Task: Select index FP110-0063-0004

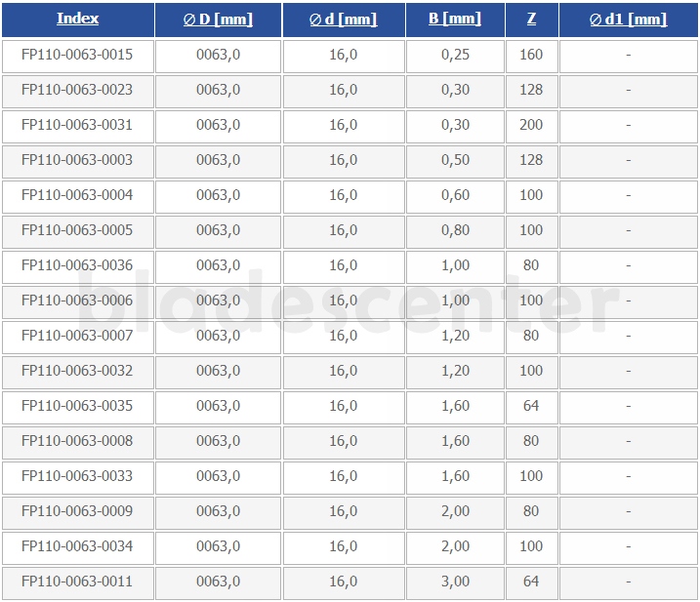Action: [77, 195]
